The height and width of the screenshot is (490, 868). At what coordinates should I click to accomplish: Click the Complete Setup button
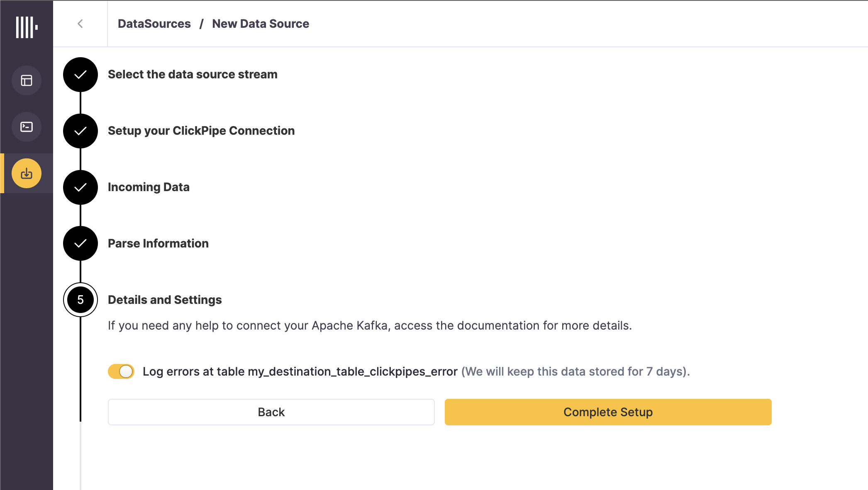(x=608, y=412)
